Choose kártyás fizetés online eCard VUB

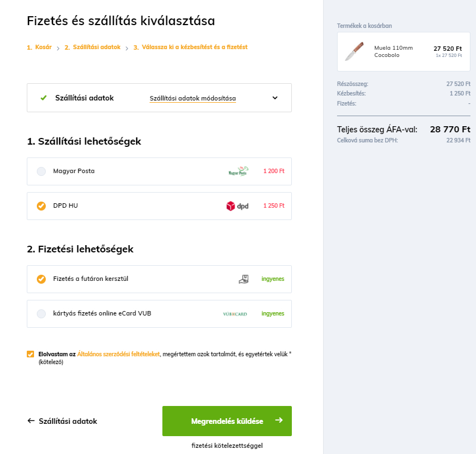tap(159, 314)
